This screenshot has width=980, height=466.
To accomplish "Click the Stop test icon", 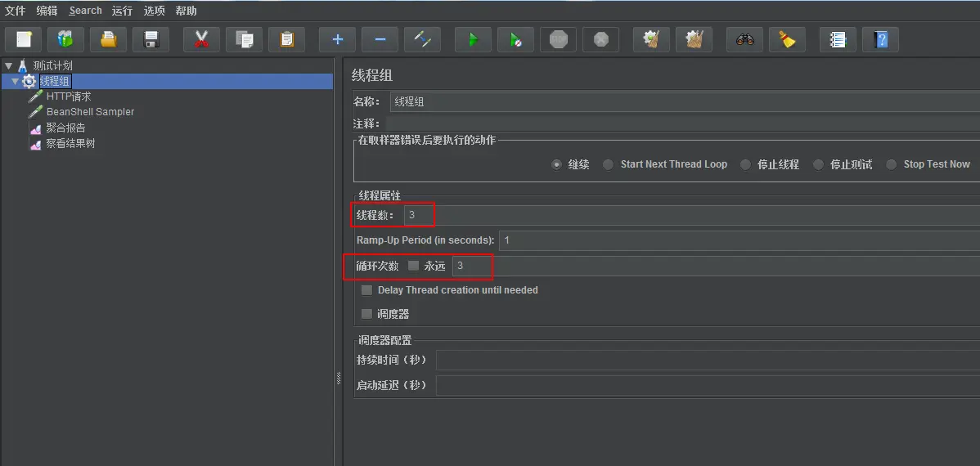I will tap(558, 39).
